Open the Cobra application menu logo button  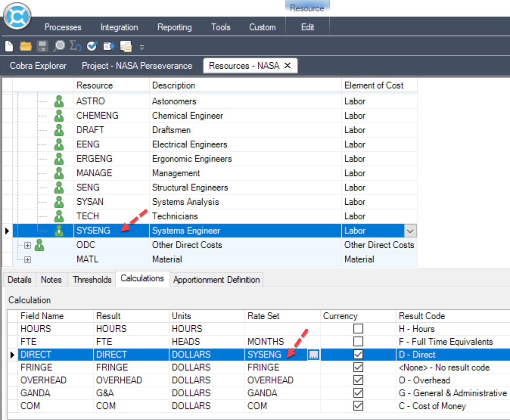coord(17,16)
